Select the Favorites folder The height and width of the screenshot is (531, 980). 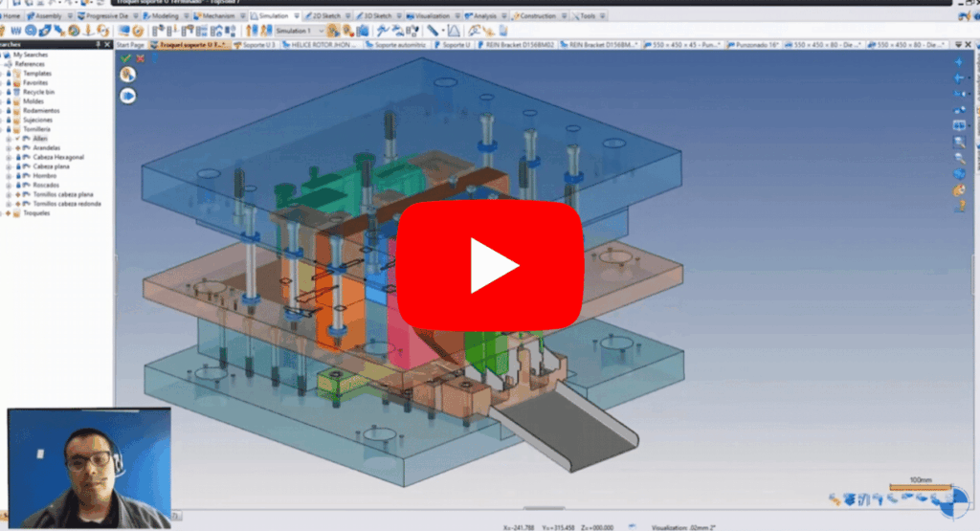(35, 82)
